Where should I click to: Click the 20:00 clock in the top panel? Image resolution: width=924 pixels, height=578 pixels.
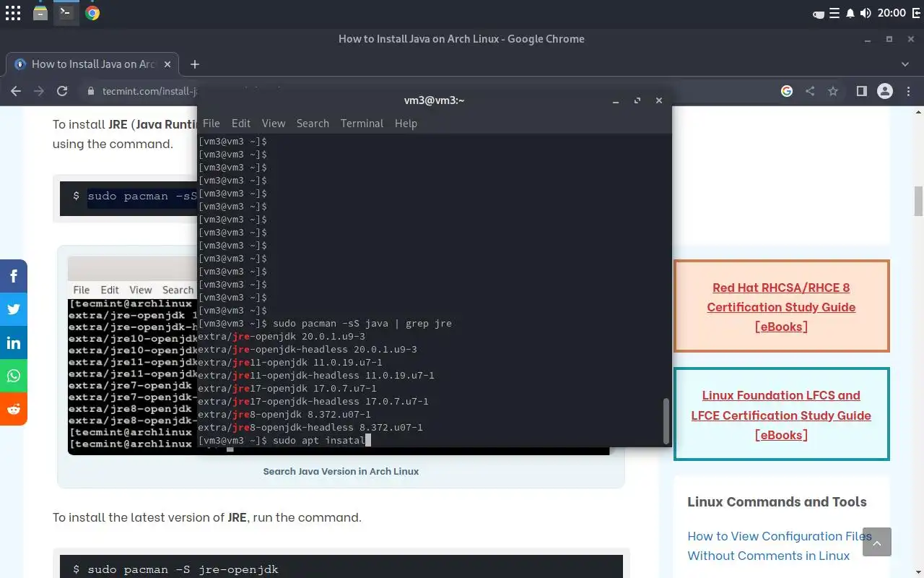coord(892,13)
